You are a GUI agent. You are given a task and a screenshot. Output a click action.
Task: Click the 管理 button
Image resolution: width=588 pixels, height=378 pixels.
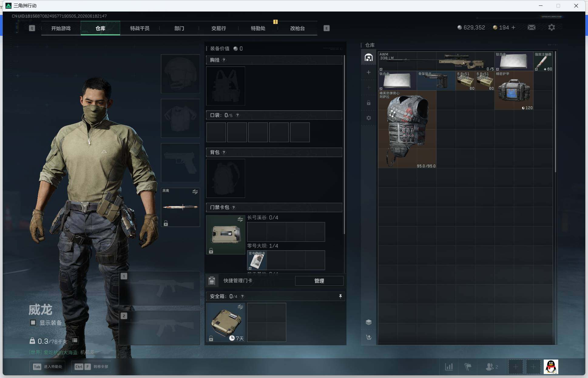(x=319, y=281)
